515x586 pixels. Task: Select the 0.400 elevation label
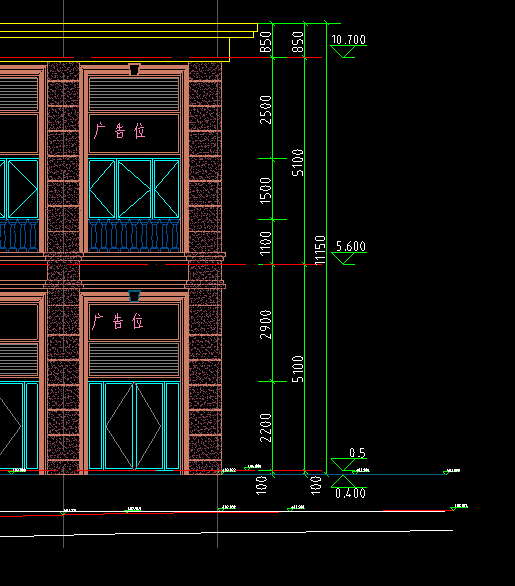click(350, 493)
